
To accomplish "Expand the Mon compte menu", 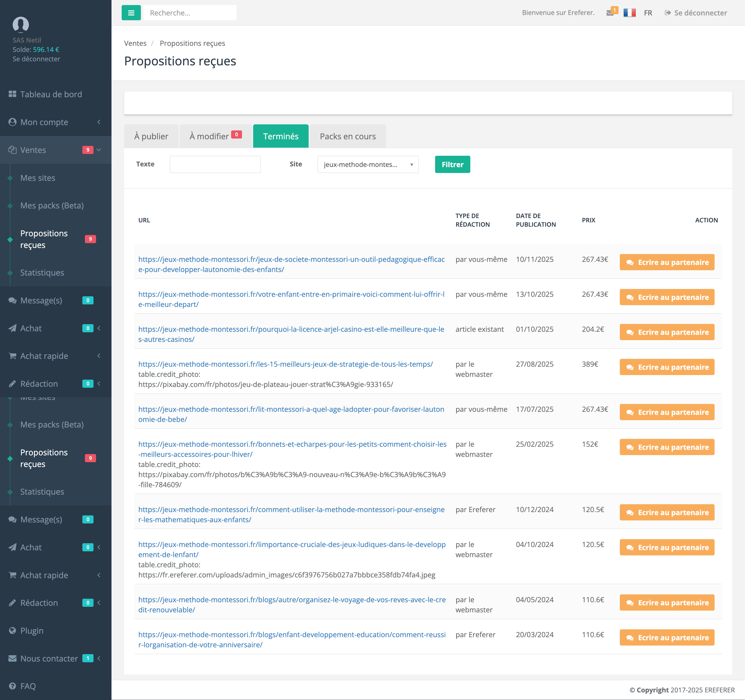I will [44, 122].
